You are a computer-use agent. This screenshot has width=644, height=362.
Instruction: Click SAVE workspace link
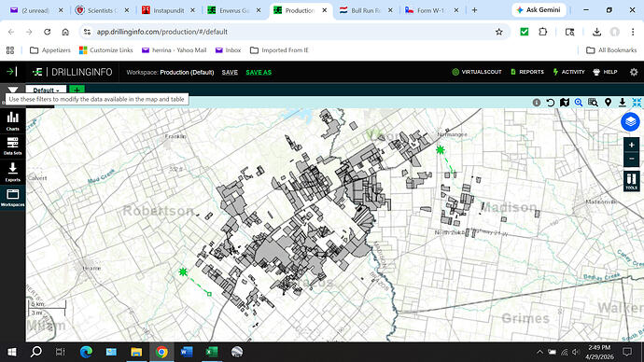[x=230, y=72]
